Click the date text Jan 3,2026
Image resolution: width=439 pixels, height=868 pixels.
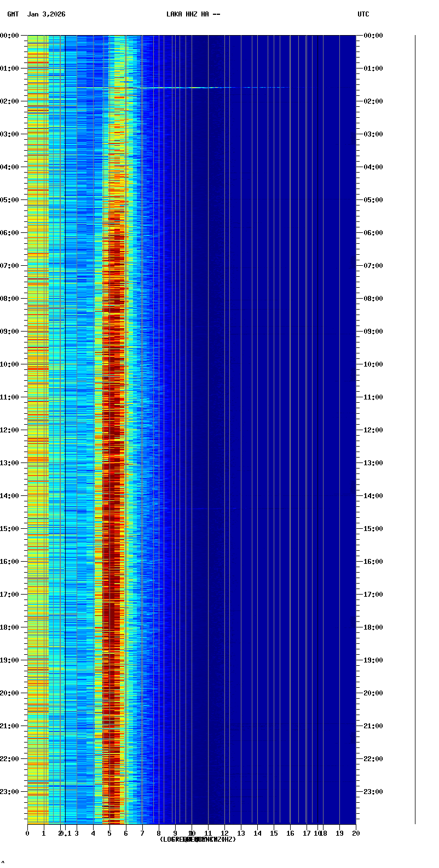pyautogui.click(x=46, y=14)
